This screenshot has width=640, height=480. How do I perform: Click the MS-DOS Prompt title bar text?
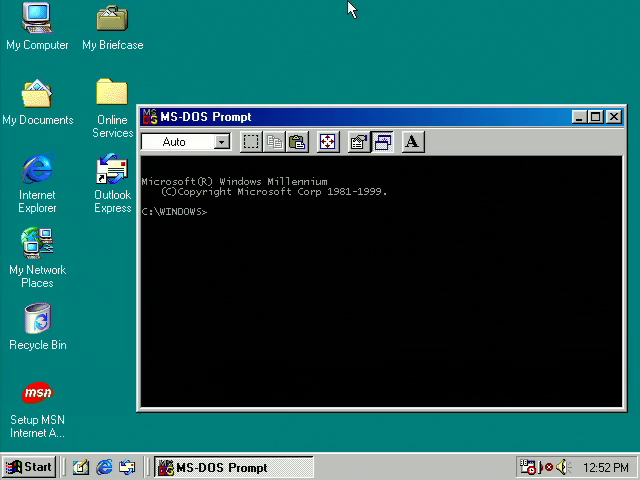pos(206,117)
